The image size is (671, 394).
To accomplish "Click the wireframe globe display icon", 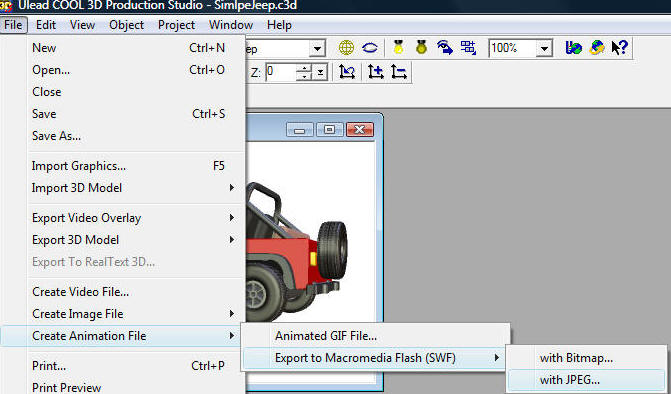I will [x=346, y=47].
